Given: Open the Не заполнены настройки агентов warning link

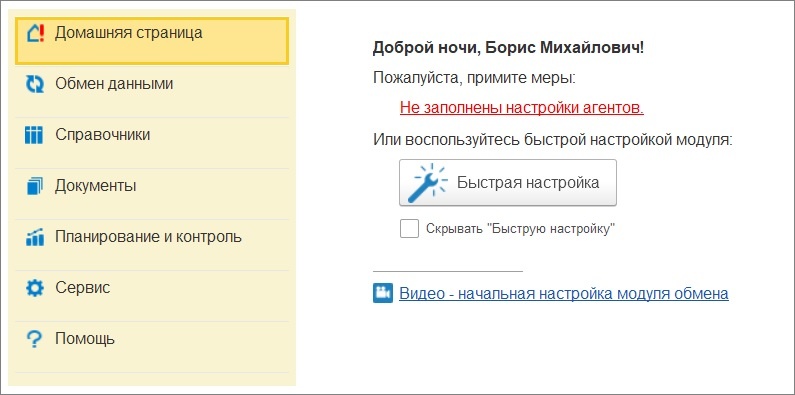Looking at the screenshot, I should click(522, 107).
